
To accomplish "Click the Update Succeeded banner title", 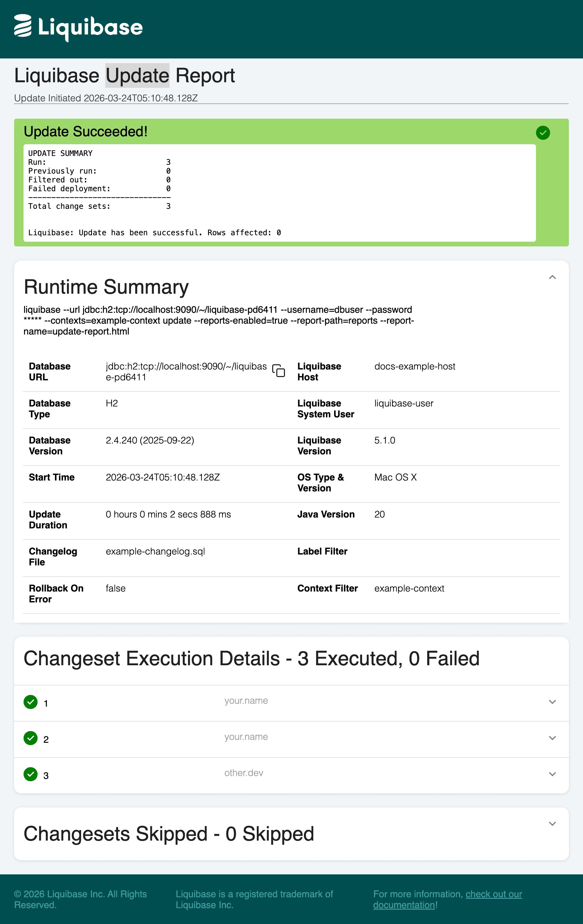I will click(x=86, y=132).
